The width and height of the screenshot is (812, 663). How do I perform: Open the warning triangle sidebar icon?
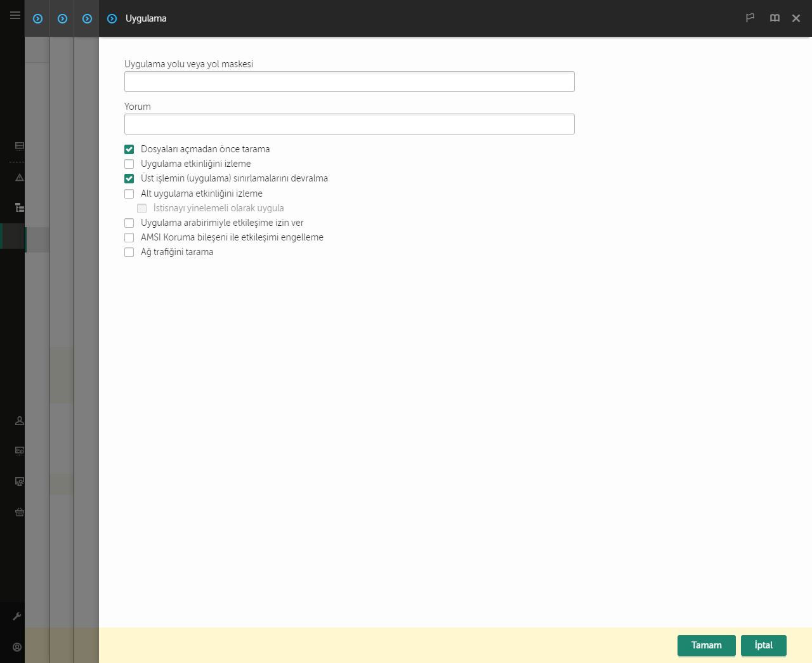(x=20, y=177)
